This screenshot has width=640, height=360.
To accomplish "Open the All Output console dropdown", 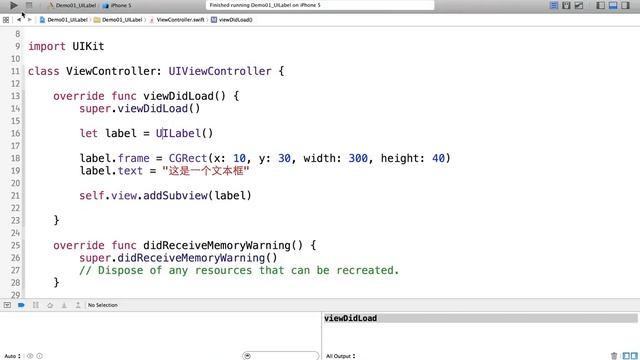I will pyautogui.click(x=340, y=356).
